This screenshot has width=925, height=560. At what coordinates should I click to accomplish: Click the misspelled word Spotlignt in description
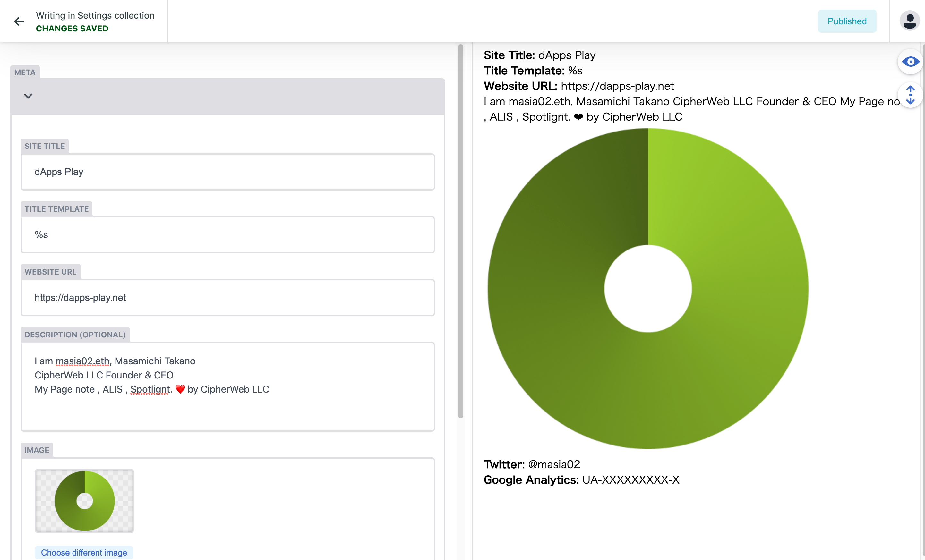(150, 389)
